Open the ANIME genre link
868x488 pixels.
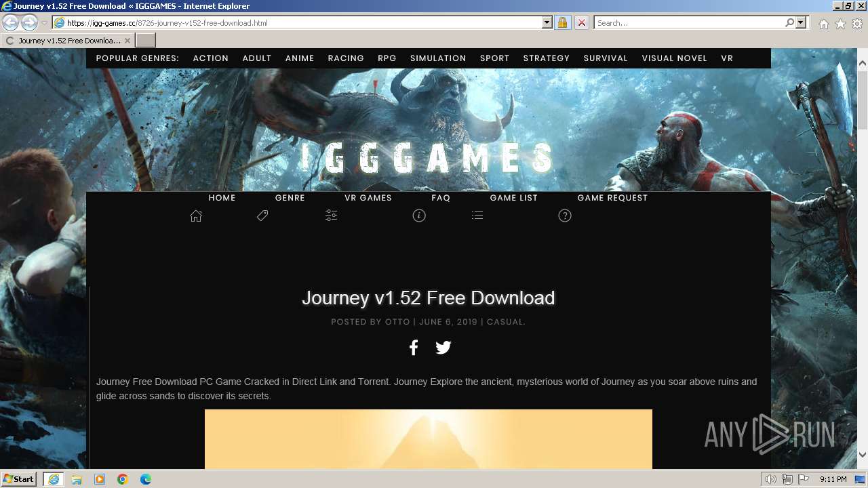pos(300,58)
